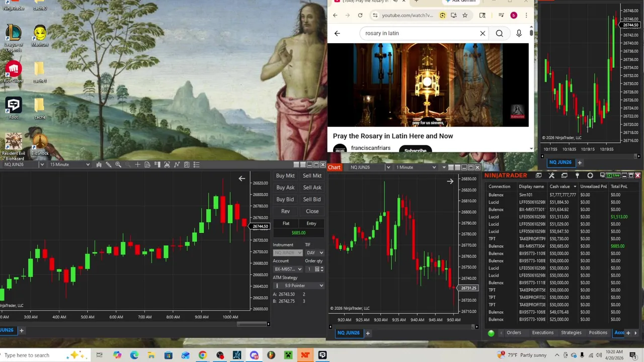Open Account dropdown in Chart Trader
Image resolution: width=644 pixels, height=362 pixels.
[x=288, y=269]
